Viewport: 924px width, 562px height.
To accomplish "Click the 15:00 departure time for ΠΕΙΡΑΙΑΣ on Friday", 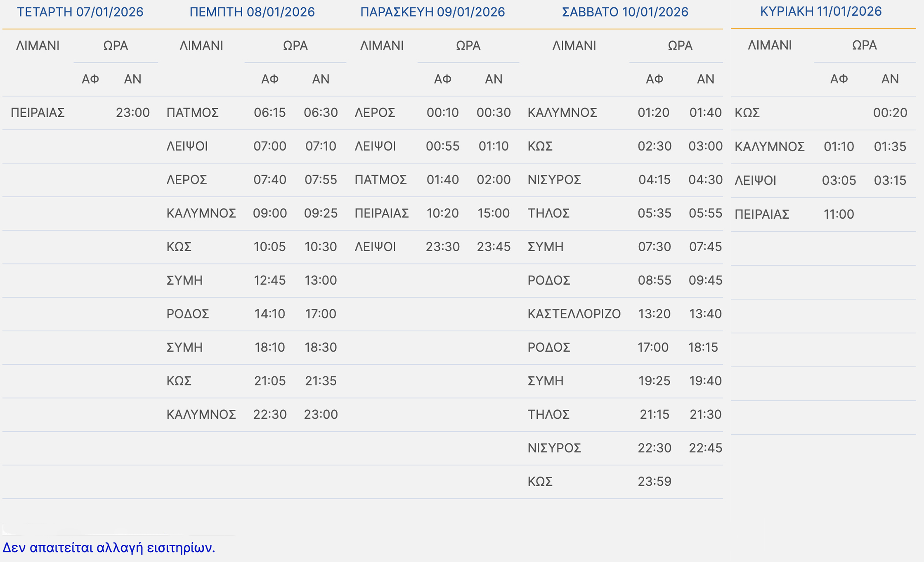I will pos(493,213).
